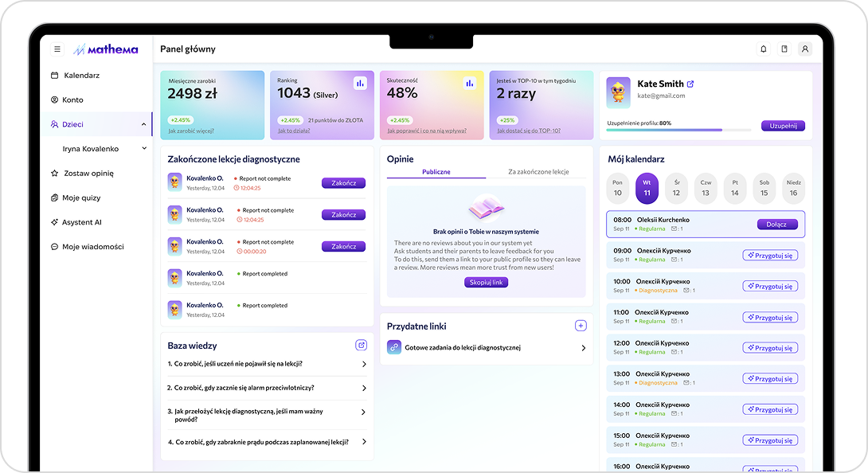Click Skopiuj link button

click(x=486, y=283)
